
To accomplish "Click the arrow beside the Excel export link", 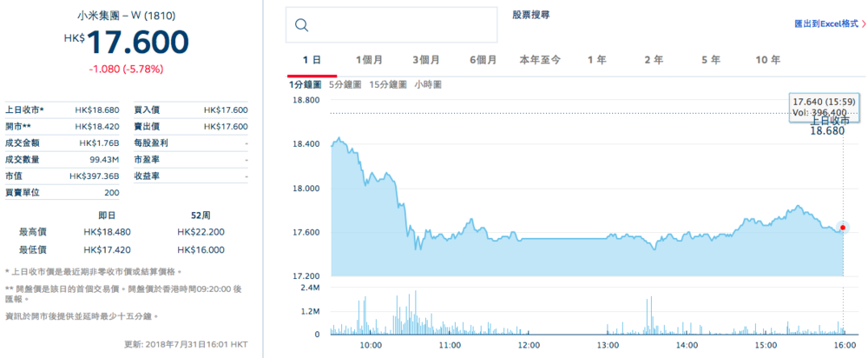I will coord(864,24).
